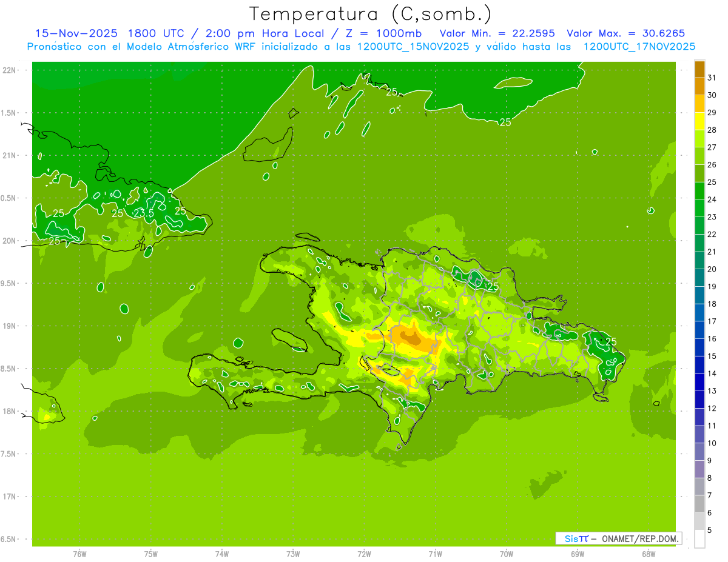Click the color scale value '13'
This screenshot has width=728, height=562.
(712, 391)
